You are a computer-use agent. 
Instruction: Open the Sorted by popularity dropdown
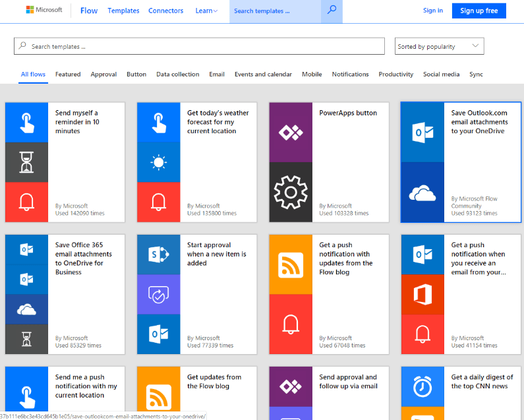coord(439,46)
